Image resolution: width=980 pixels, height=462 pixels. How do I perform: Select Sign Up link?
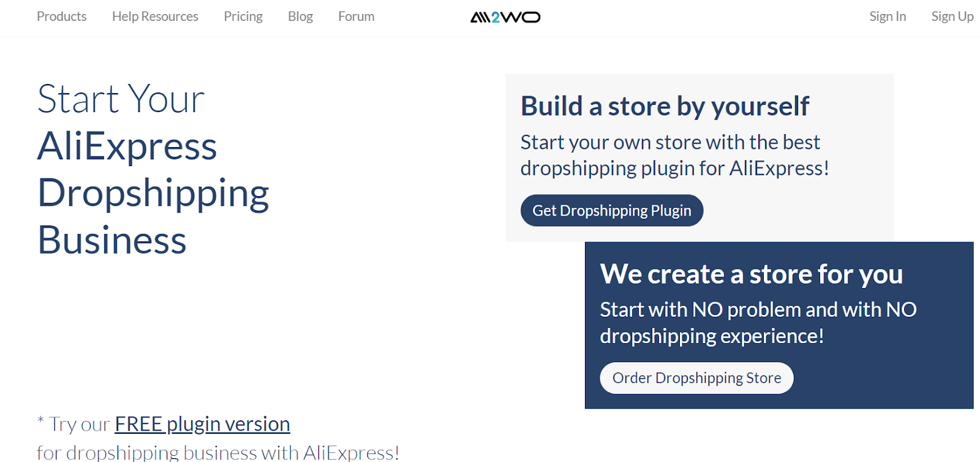(952, 17)
